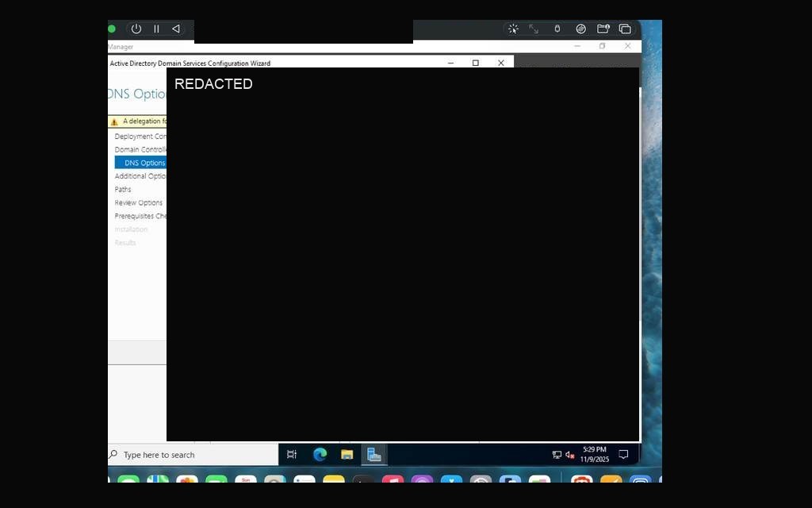Click the 'A delegation' warning banner text

coord(144,121)
